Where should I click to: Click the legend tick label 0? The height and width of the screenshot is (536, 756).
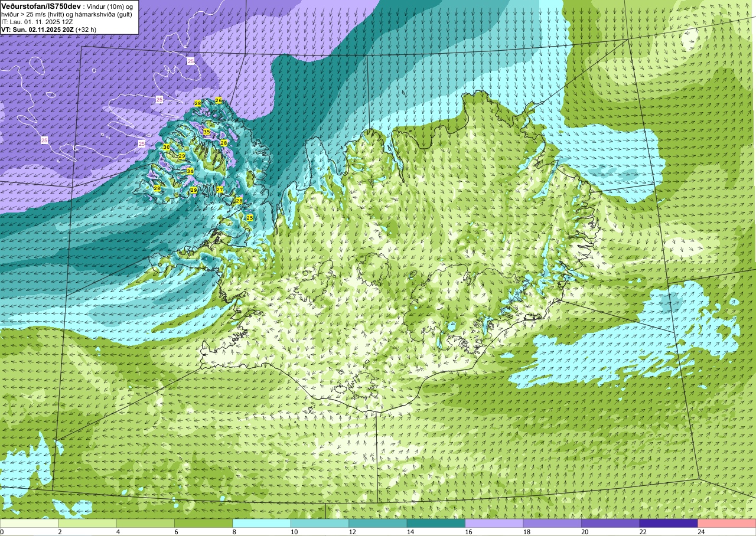[x=2, y=532]
